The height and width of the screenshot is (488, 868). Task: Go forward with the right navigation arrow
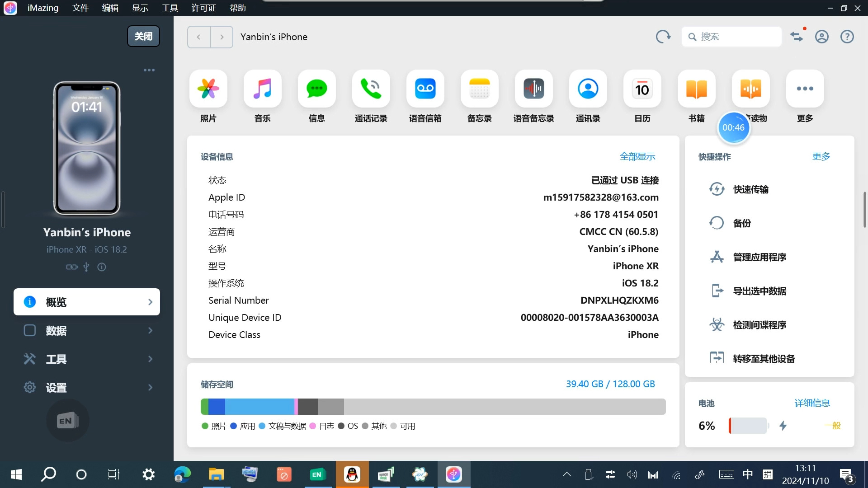pos(222,37)
